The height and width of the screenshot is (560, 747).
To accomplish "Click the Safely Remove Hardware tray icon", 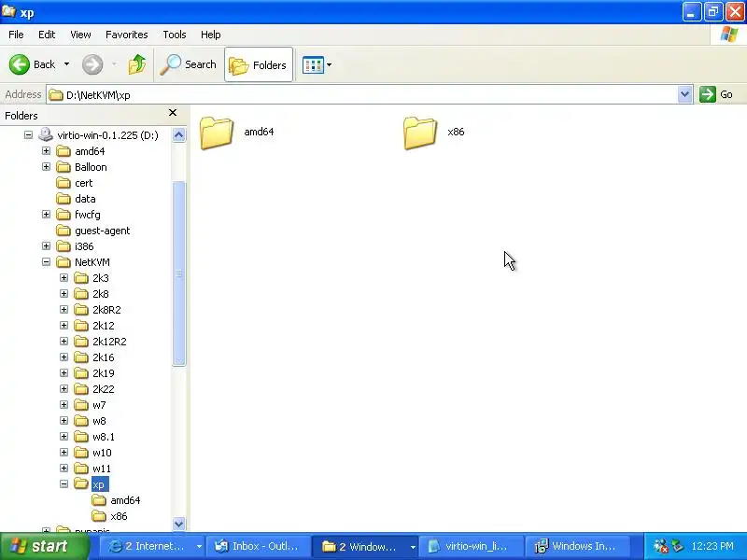I will [677, 546].
